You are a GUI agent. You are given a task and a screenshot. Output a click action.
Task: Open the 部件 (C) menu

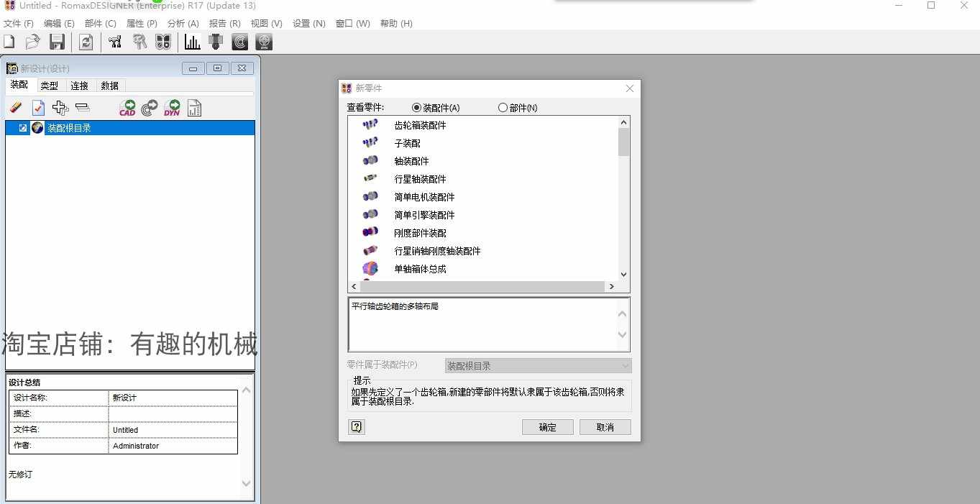point(101,23)
